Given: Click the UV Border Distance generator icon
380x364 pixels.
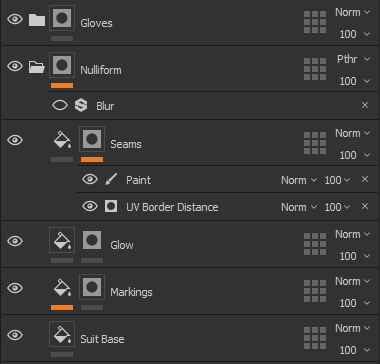Looking at the screenshot, I should click(x=111, y=206).
